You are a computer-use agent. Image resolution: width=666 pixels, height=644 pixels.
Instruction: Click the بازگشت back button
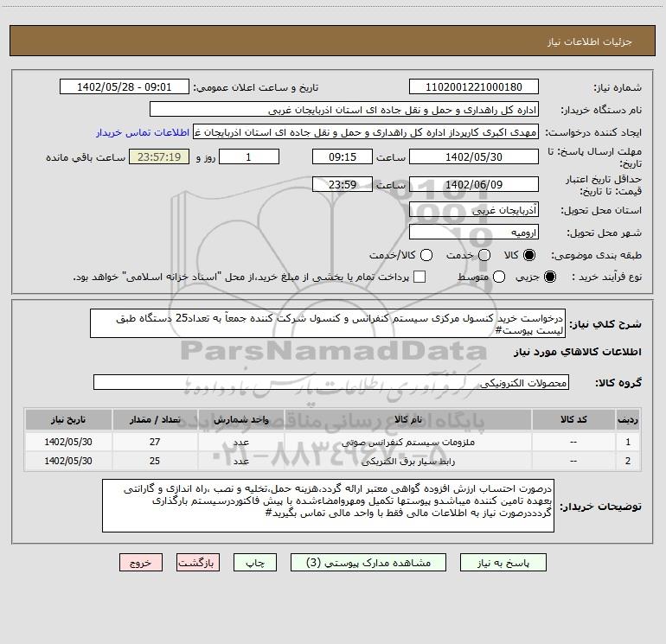point(198,563)
